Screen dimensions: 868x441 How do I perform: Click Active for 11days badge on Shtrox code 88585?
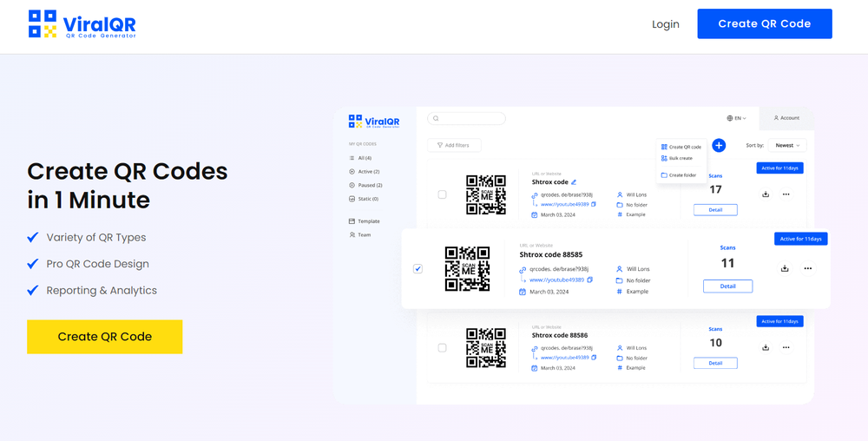tap(800, 239)
